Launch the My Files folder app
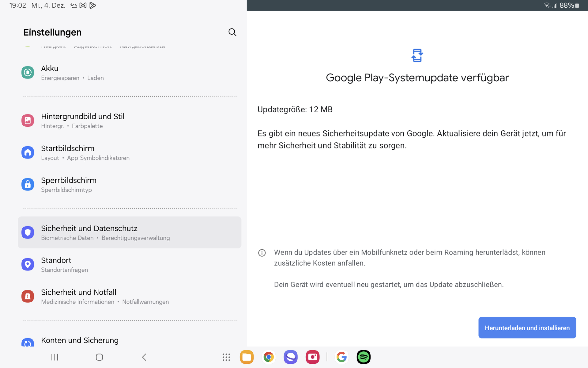 point(247,357)
